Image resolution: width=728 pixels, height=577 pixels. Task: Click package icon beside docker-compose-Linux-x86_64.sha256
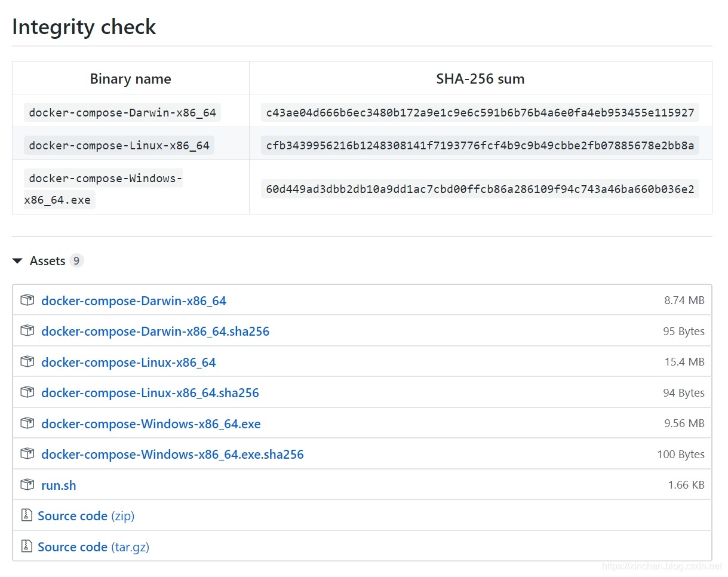coord(27,392)
